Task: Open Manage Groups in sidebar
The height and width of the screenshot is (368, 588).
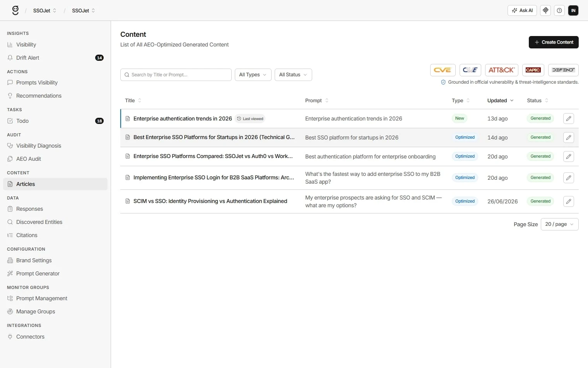Action: pyautogui.click(x=55, y=311)
